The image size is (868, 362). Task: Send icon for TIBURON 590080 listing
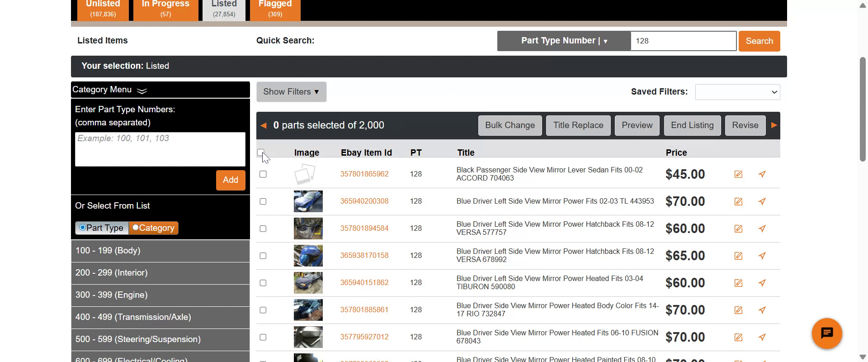coord(762,283)
